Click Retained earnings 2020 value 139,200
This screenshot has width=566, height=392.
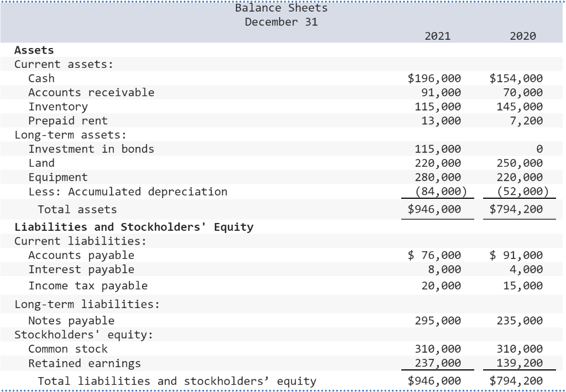coord(520,363)
